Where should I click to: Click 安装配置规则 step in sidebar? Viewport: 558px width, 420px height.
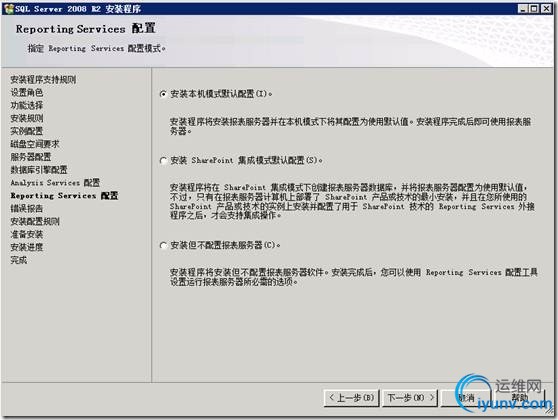tap(35, 221)
